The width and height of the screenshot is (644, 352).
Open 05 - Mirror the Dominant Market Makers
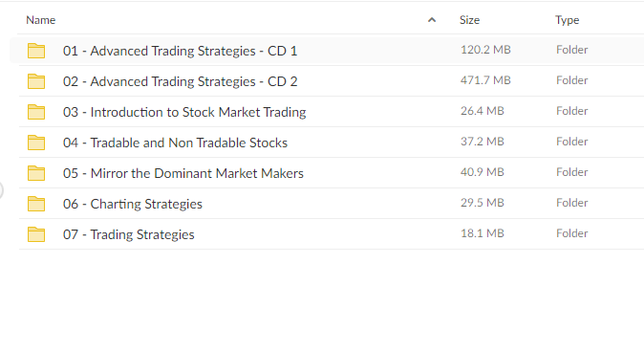coord(183,173)
